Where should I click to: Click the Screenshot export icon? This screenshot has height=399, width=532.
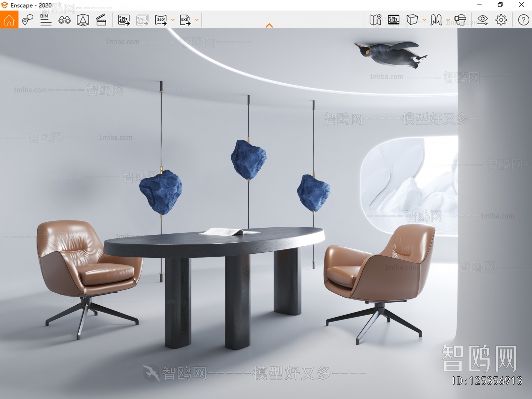(x=124, y=20)
